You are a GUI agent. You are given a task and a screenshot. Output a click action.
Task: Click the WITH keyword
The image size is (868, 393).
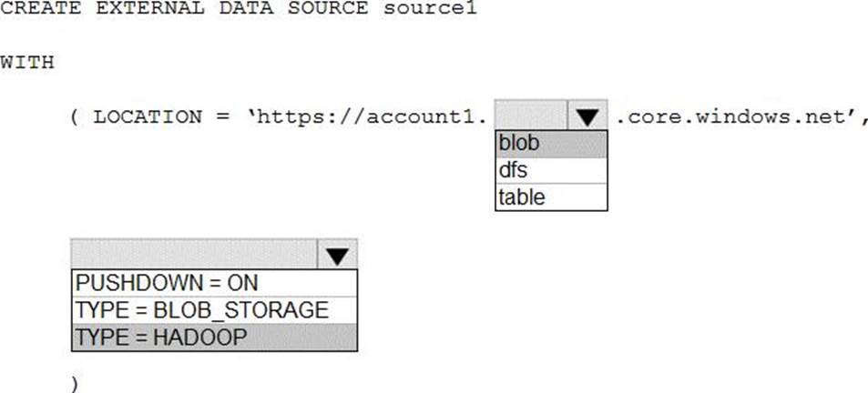click(27, 63)
